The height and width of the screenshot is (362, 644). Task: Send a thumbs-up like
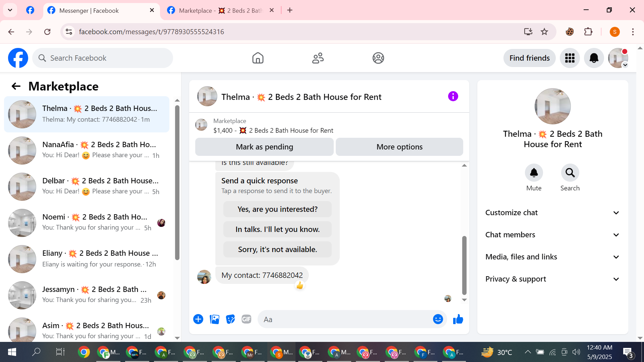(458, 319)
